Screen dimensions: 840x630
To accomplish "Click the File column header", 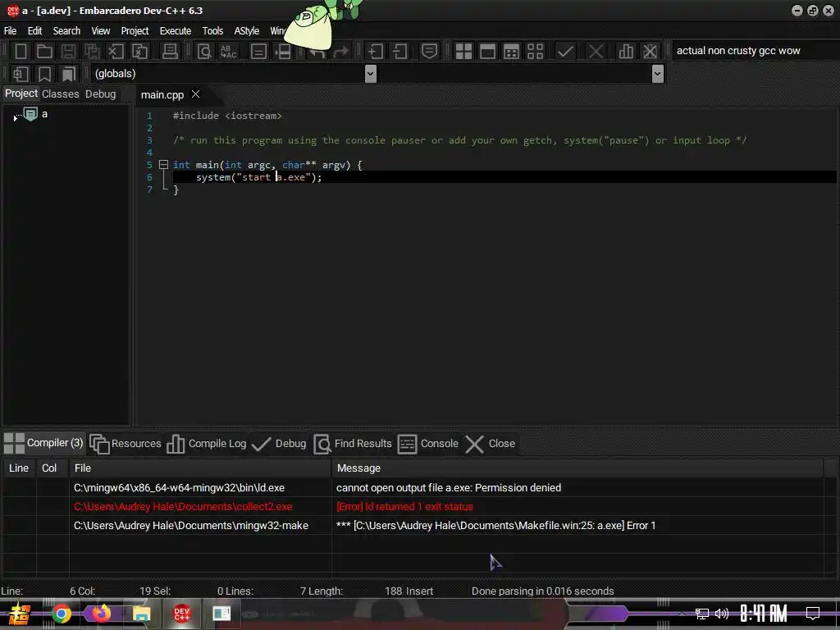I will (200, 468).
